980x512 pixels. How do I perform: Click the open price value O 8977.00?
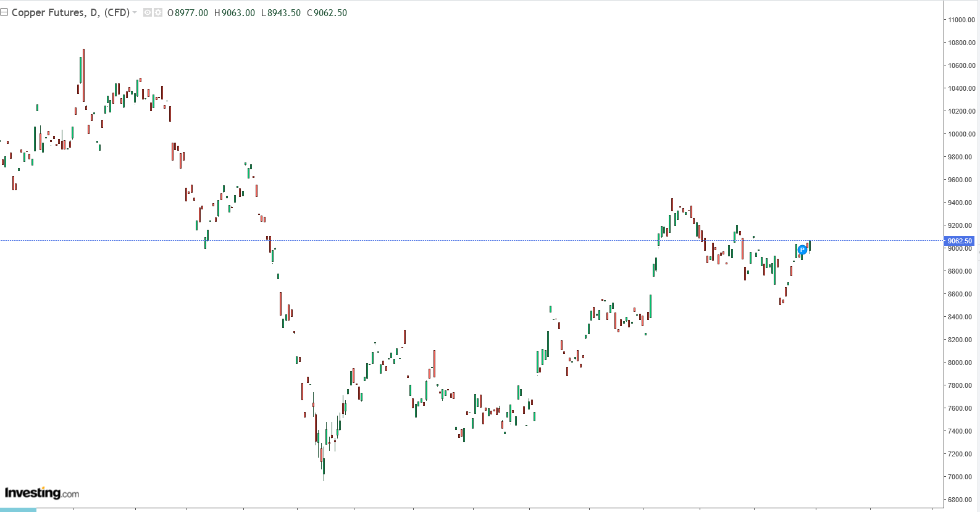pyautogui.click(x=188, y=13)
